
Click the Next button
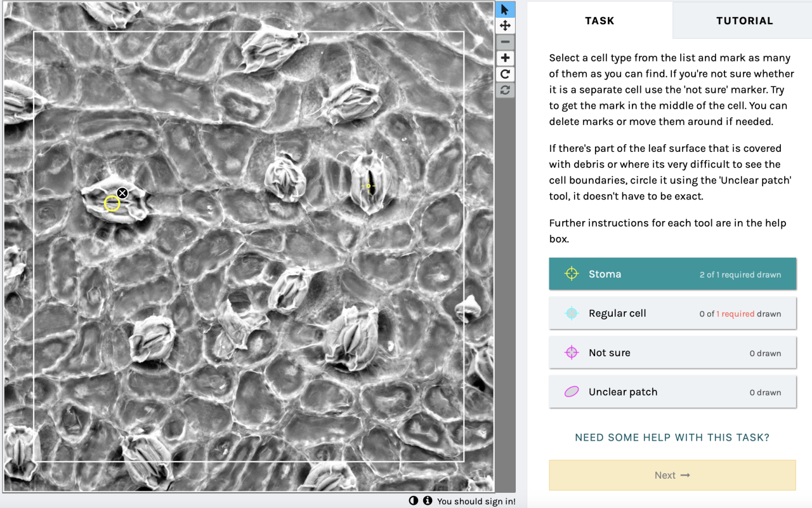pos(672,475)
